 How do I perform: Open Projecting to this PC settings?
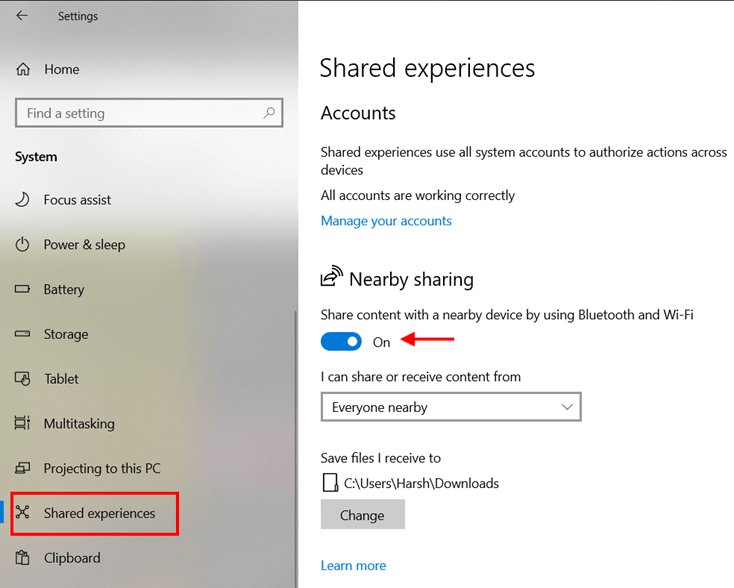pos(101,468)
